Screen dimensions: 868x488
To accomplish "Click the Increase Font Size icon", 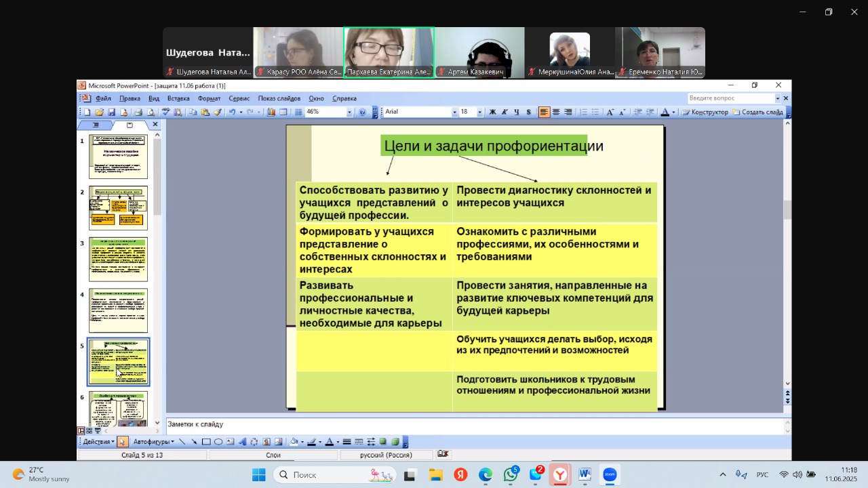I will [610, 113].
